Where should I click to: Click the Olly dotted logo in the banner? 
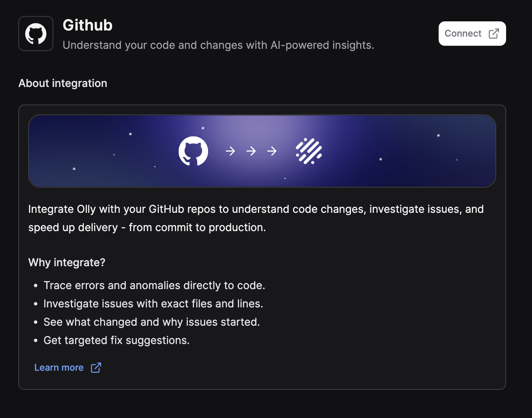coord(309,151)
